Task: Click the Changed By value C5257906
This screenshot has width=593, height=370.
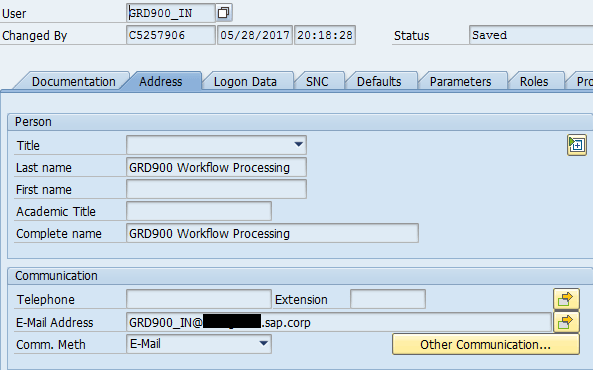Action: (x=171, y=35)
